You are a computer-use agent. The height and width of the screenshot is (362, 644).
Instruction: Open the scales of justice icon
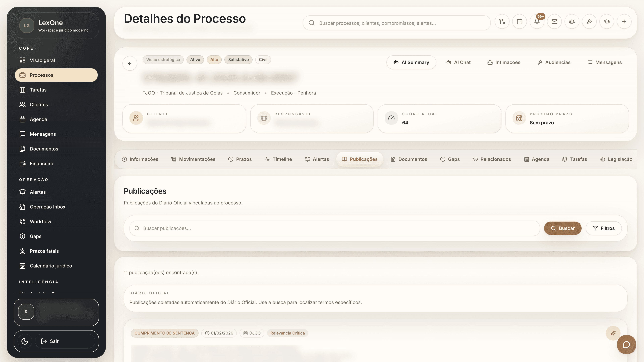pyautogui.click(x=572, y=21)
